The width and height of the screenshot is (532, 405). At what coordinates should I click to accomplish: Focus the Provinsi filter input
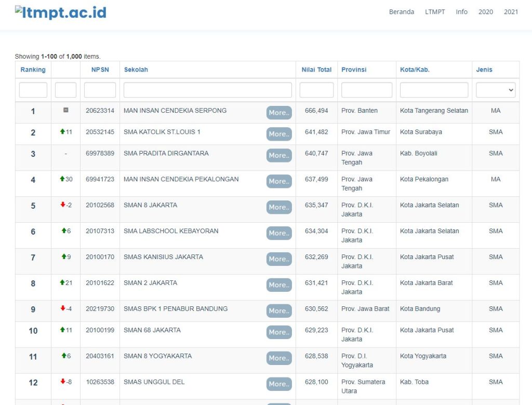click(367, 90)
